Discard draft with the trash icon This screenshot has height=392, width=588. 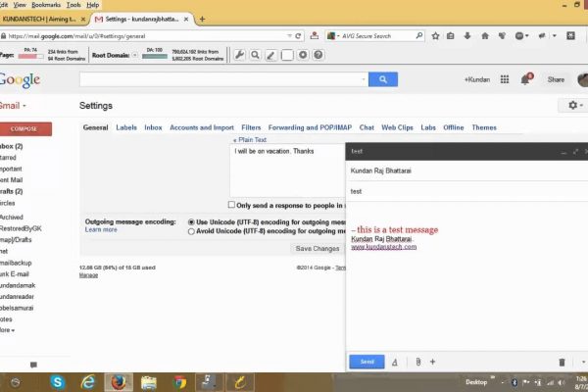pyautogui.click(x=562, y=362)
